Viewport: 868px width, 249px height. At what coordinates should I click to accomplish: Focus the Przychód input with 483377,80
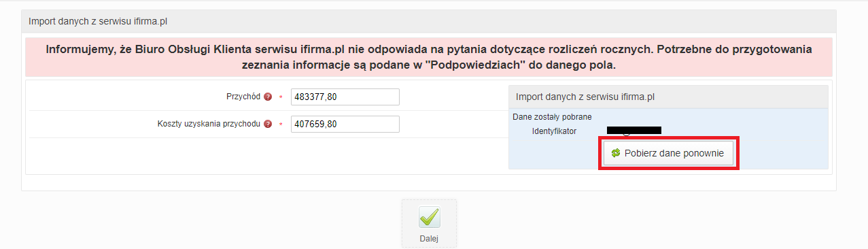click(x=345, y=97)
